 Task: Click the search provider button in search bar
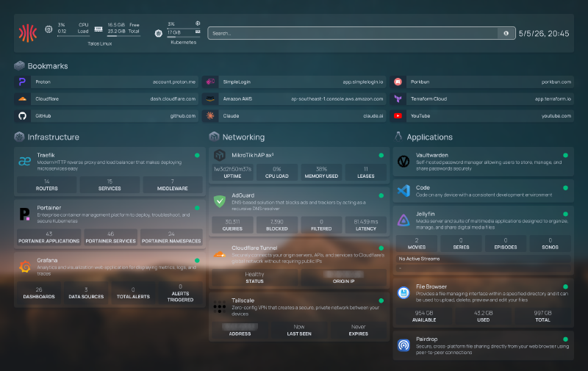(506, 33)
